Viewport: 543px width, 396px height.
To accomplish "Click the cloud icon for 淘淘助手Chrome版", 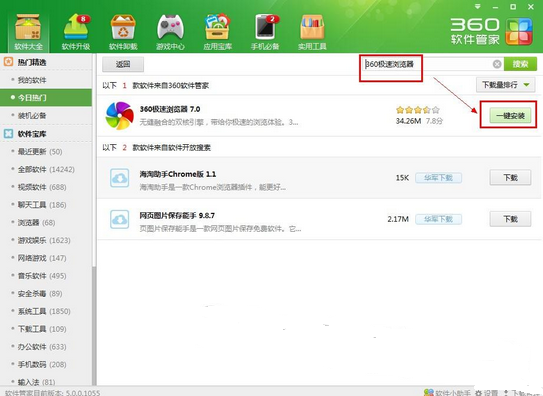I will [120, 178].
